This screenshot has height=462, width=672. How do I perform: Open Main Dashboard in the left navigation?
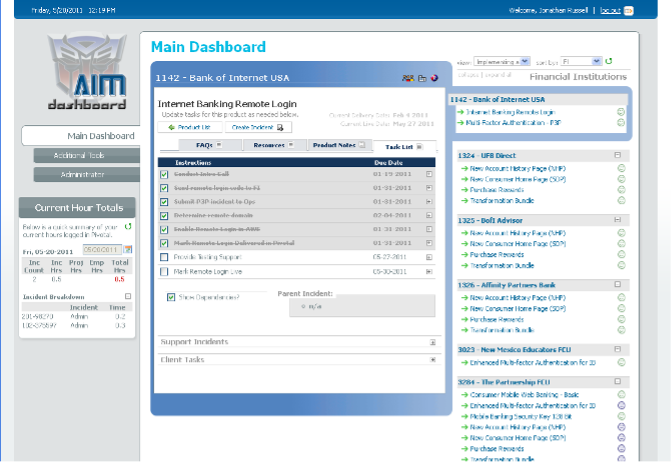81,136
